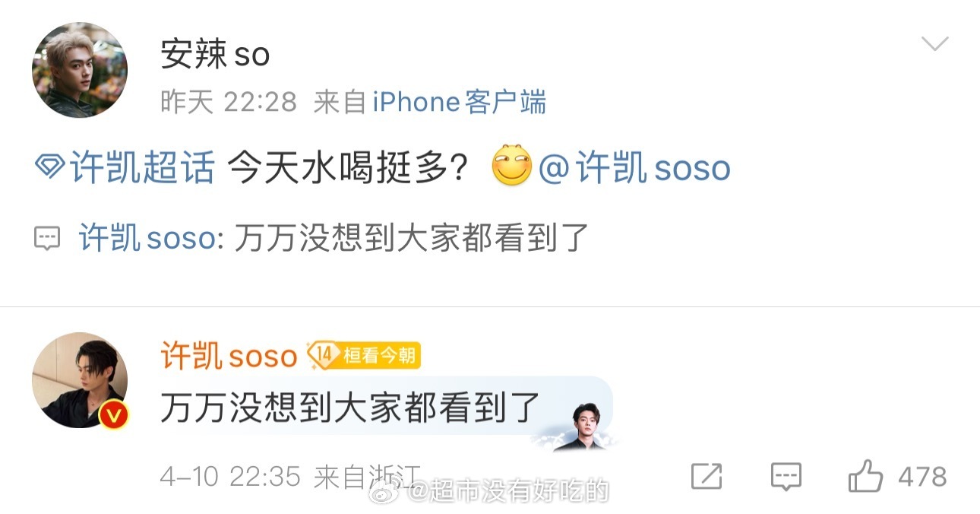Tap the repost share icon
The image size is (980, 514).
pyautogui.click(x=707, y=477)
